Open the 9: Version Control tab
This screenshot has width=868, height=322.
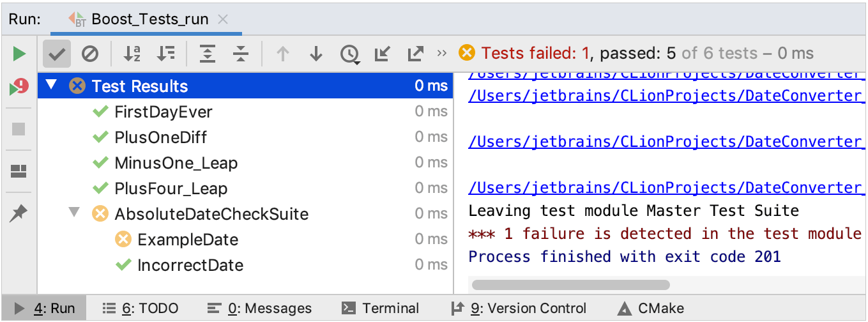tap(519, 309)
